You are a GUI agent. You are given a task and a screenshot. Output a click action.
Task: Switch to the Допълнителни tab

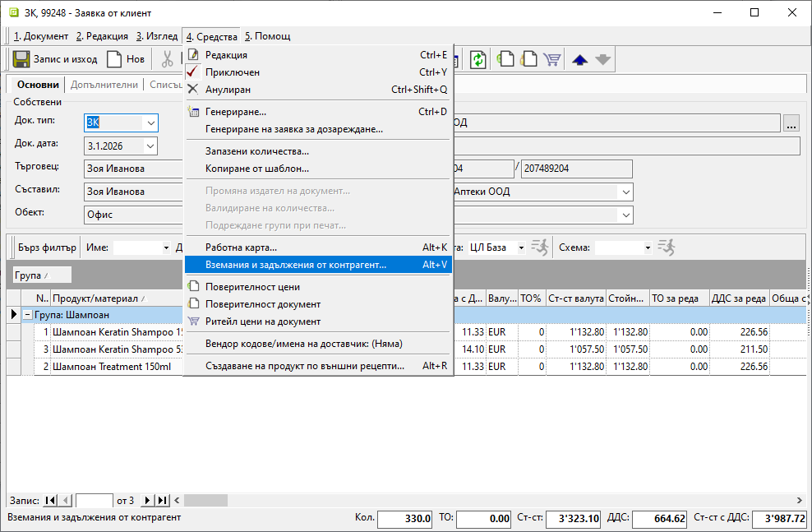pyautogui.click(x=104, y=85)
